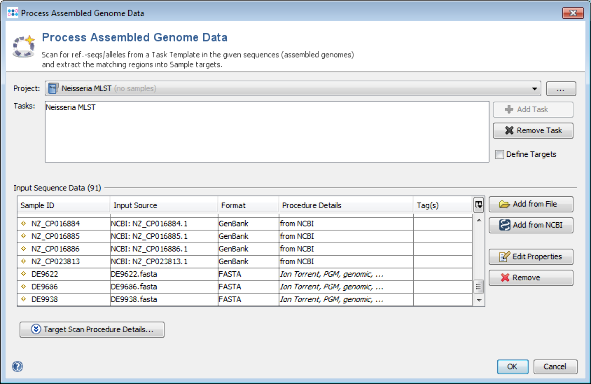Sort by Input Source column header
Viewport: 591px width, 384px height.
click(164, 205)
